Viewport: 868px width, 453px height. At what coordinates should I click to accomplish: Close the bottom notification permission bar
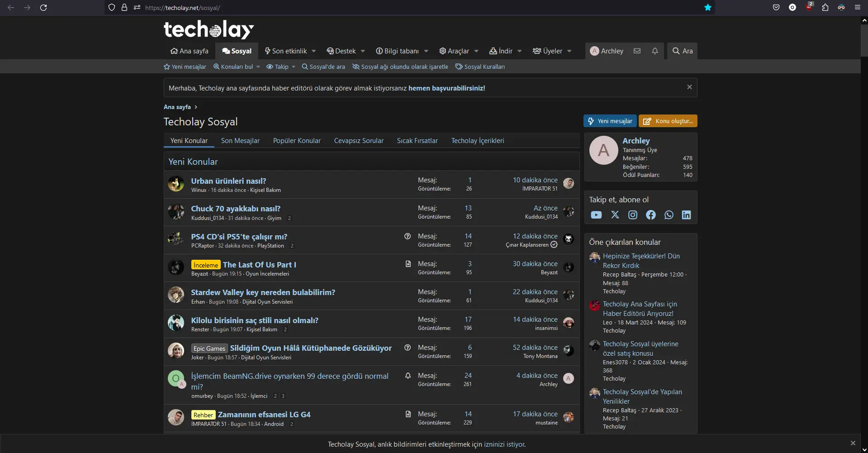(853, 443)
